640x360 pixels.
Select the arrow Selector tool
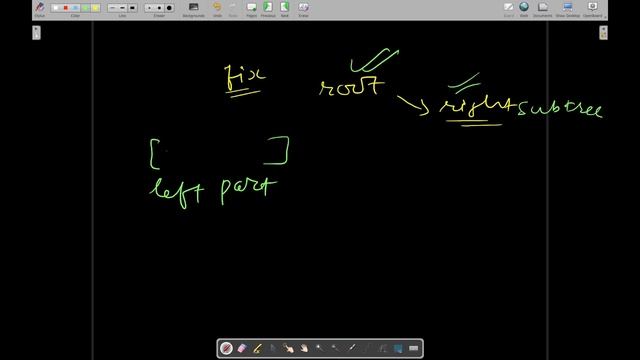click(273, 348)
